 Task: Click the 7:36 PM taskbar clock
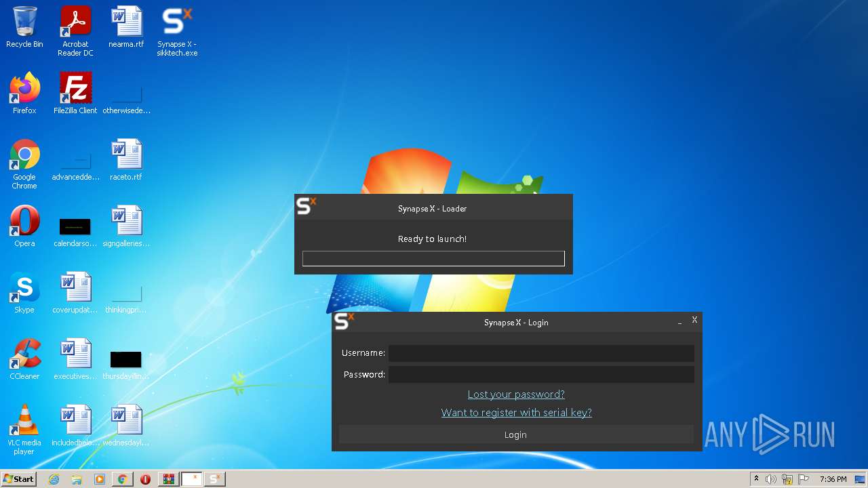833,479
